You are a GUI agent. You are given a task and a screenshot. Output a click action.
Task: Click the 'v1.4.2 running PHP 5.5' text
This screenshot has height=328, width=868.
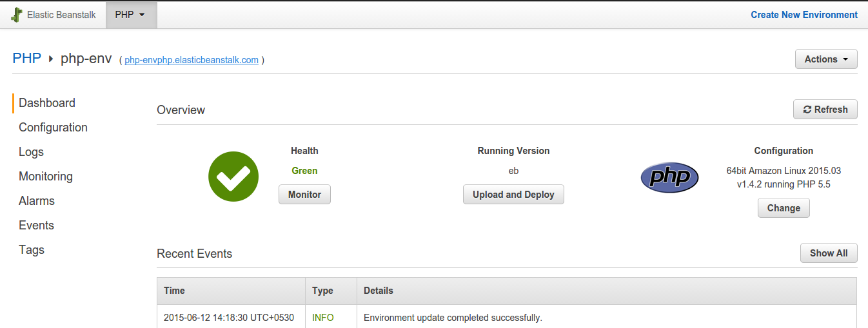tap(784, 184)
